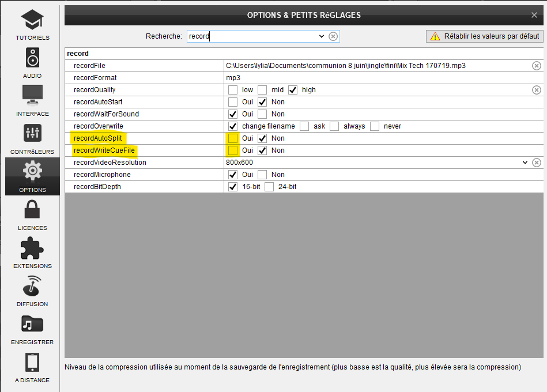This screenshot has height=392, width=547.
Task: Open the Extensions puzzle piece icon
Action: tap(32, 248)
